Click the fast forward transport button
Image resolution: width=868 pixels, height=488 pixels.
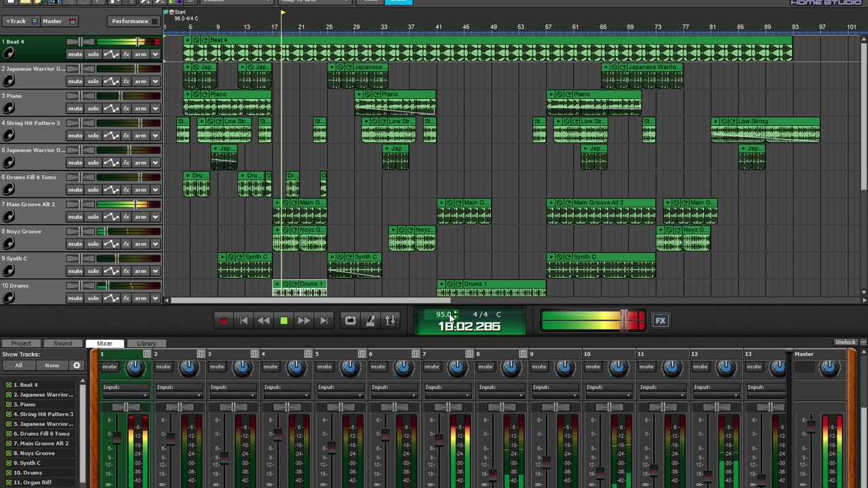point(304,321)
